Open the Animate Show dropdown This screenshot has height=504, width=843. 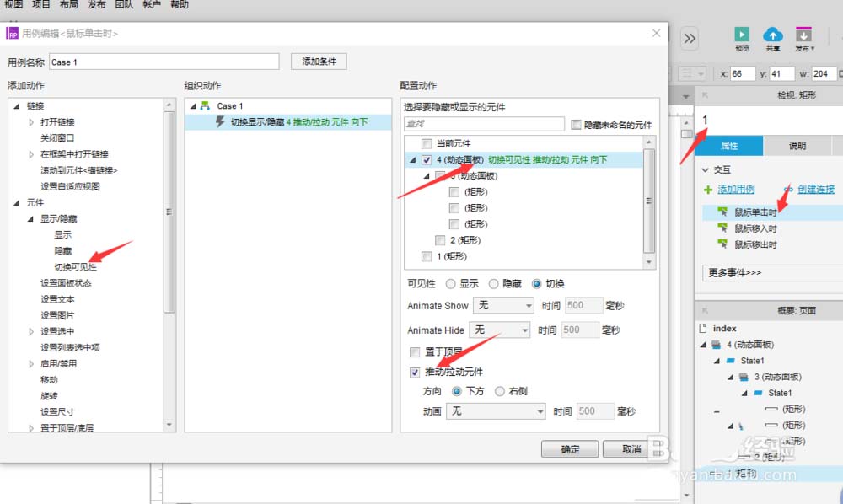coord(503,306)
